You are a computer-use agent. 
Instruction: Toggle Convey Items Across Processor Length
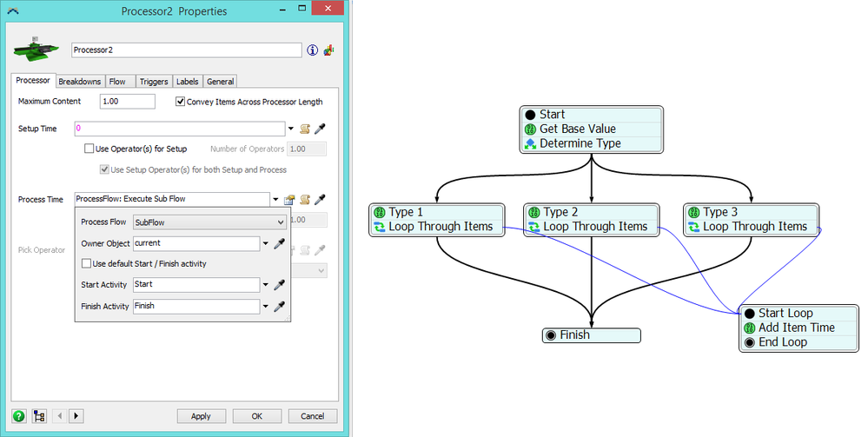coord(180,102)
